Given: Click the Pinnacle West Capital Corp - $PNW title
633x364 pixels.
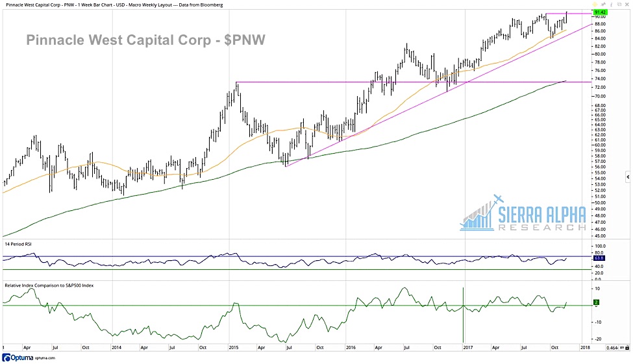Looking at the screenshot, I should coord(145,40).
